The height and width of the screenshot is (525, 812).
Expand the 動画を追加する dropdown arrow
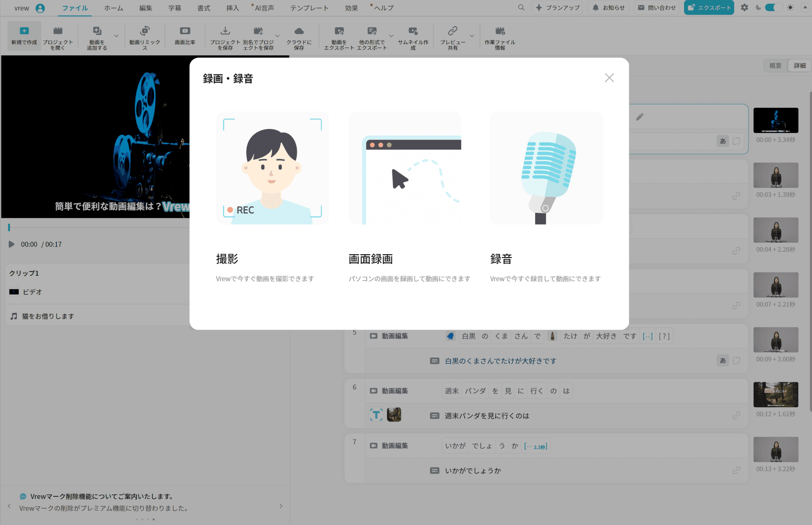click(116, 36)
